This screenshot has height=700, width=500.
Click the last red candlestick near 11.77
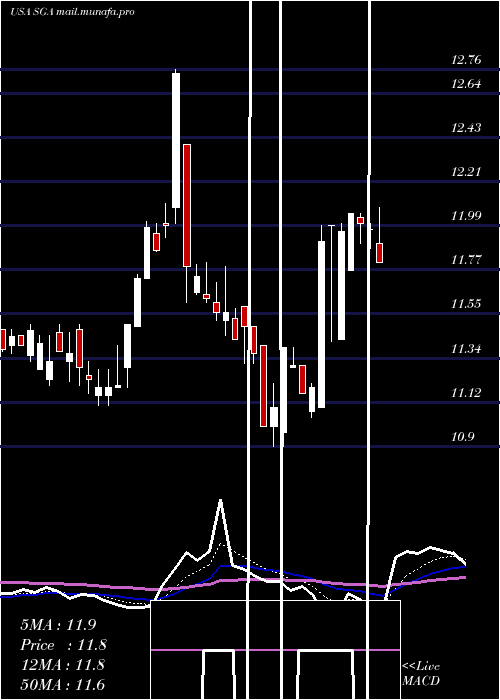tap(379, 253)
